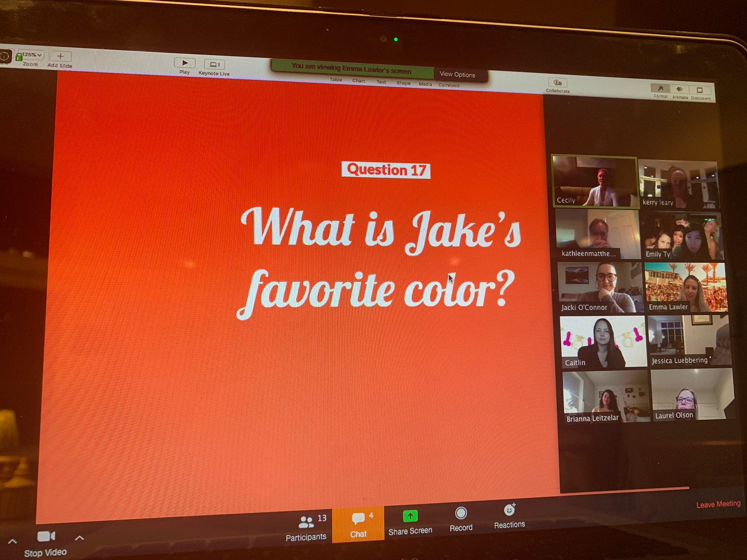Start recording with the Record button

pos(461,519)
